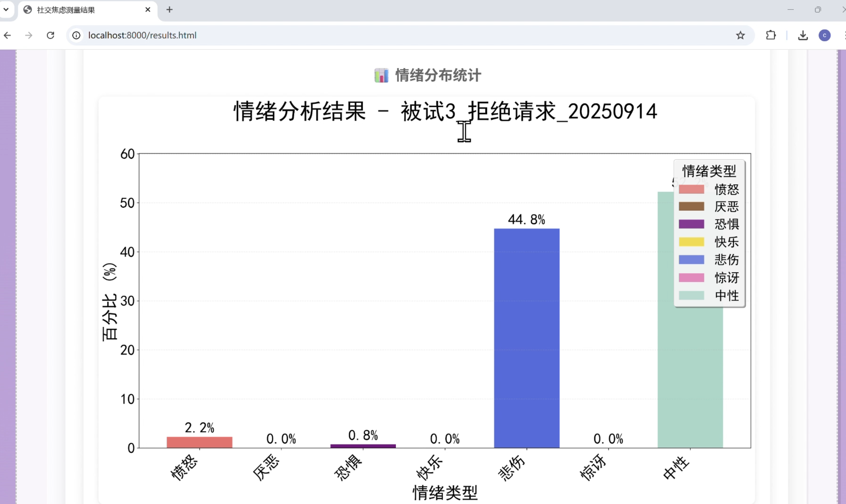This screenshot has height=504, width=846.
Task: Open the Chrome three-dot menu
Action: (844, 35)
